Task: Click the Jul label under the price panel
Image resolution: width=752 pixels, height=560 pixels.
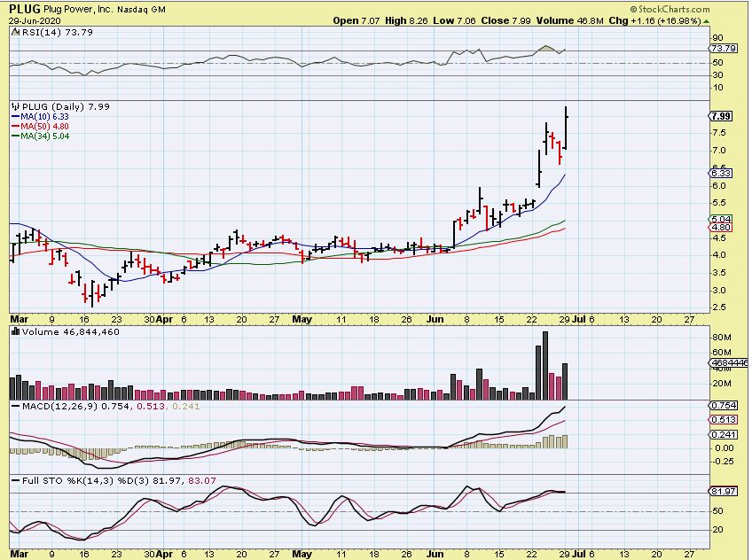Action: tap(579, 319)
